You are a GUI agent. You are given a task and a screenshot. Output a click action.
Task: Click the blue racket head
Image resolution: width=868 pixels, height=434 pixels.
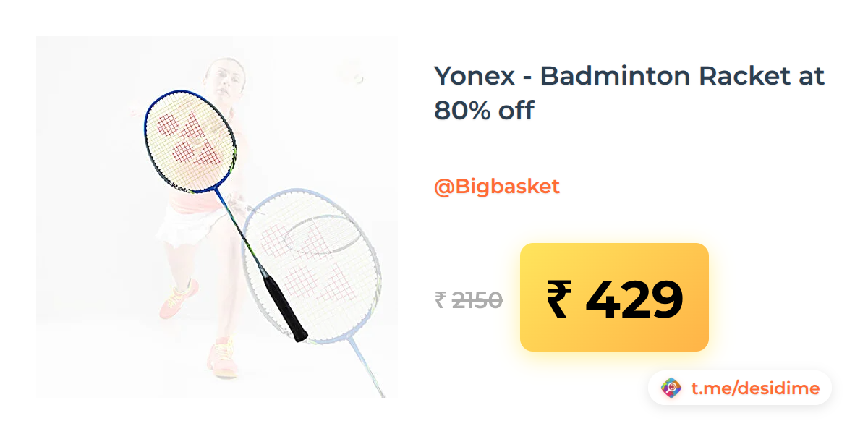(x=190, y=141)
